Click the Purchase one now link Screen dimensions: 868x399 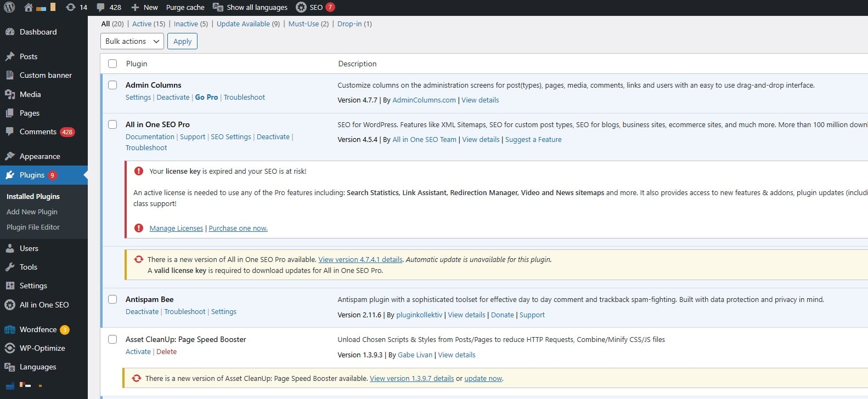pyautogui.click(x=238, y=228)
